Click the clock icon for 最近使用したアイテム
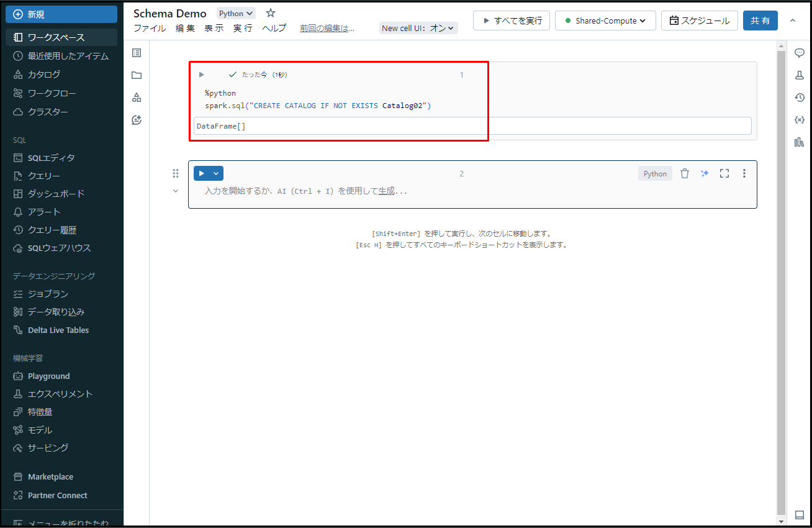 (x=18, y=56)
